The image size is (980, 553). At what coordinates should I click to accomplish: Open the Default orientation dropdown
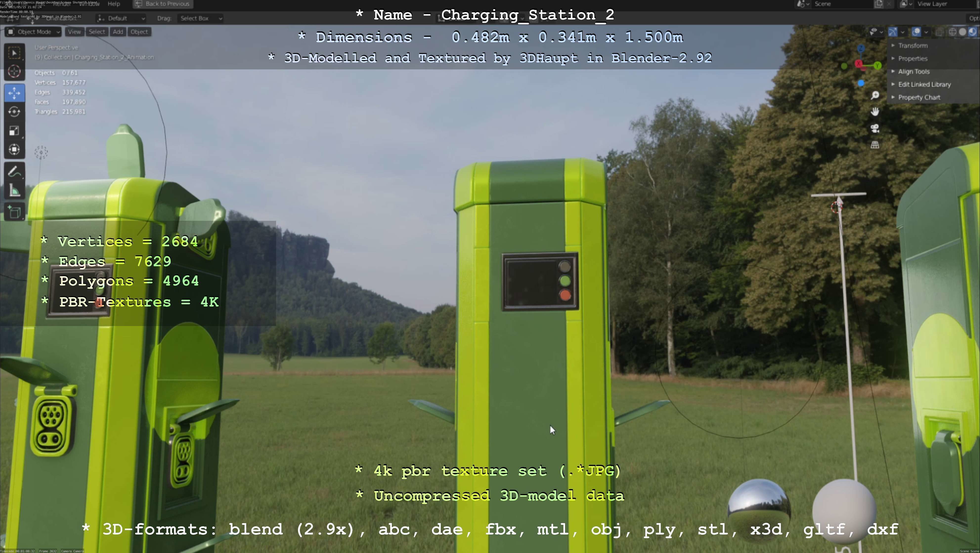[x=121, y=18]
